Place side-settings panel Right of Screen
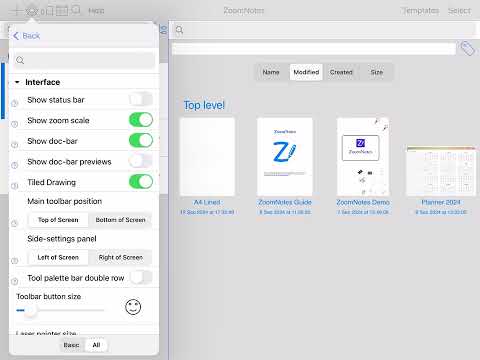 120,257
